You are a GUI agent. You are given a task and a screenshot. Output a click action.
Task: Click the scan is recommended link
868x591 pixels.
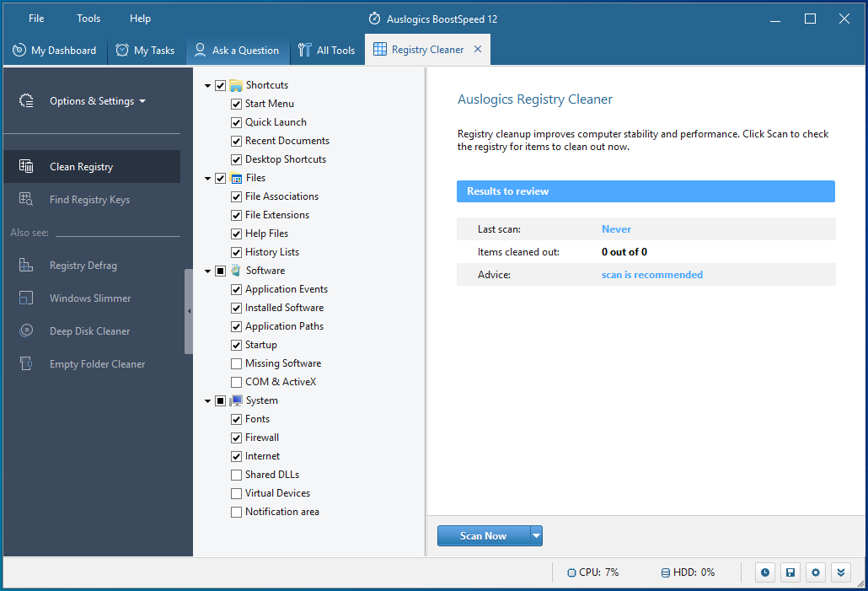(654, 274)
